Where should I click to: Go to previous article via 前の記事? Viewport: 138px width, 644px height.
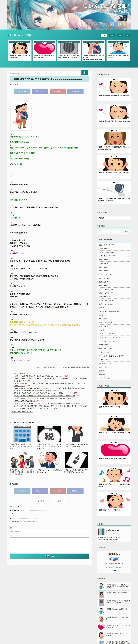(40, 501)
